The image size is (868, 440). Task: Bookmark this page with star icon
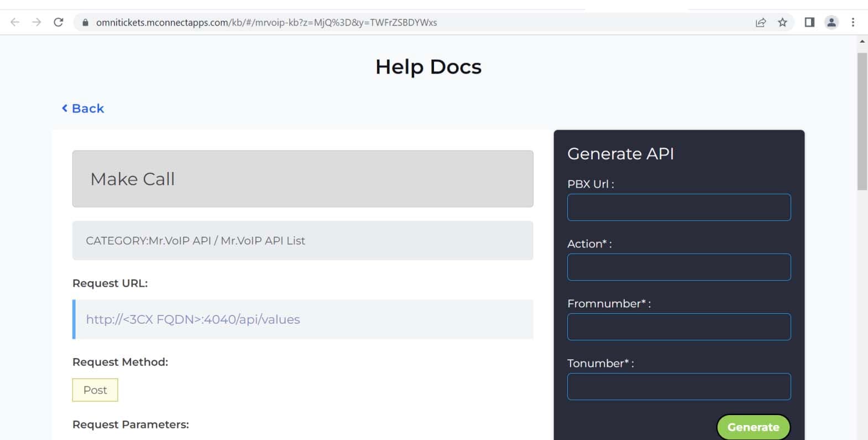782,22
